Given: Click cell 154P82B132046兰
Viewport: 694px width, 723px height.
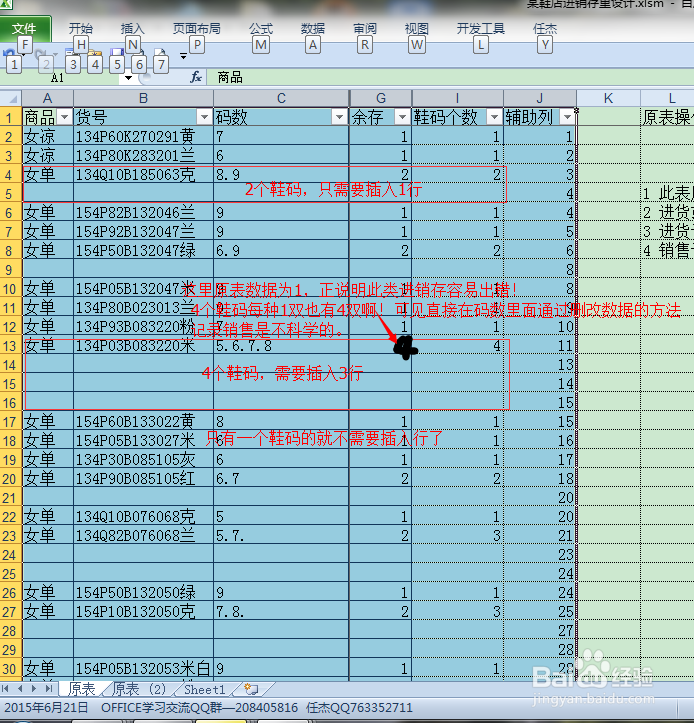Looking at the screenshot, I should [143, 213].
